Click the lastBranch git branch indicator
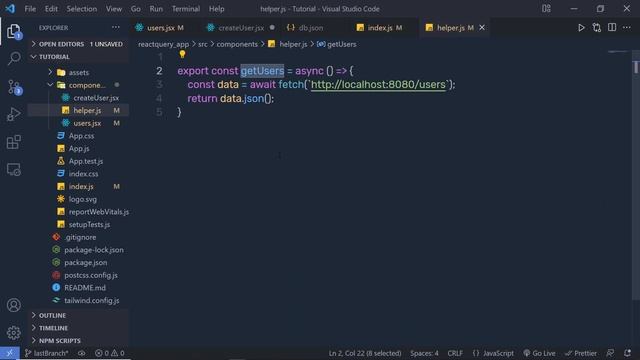Viewport: 640px width, 360px height. pyautogui.click(x=47, y=353)
